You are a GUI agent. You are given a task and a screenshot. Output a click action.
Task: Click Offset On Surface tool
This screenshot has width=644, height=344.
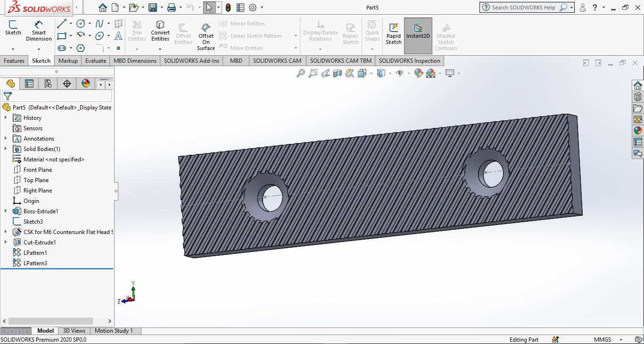click(x=206, y=36)
